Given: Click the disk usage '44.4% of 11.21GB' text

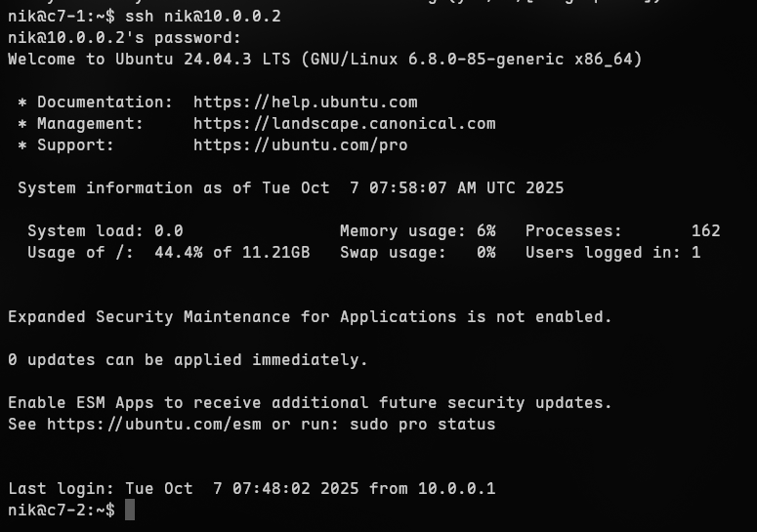Looking at the screenshot, I should pos(231,253).
